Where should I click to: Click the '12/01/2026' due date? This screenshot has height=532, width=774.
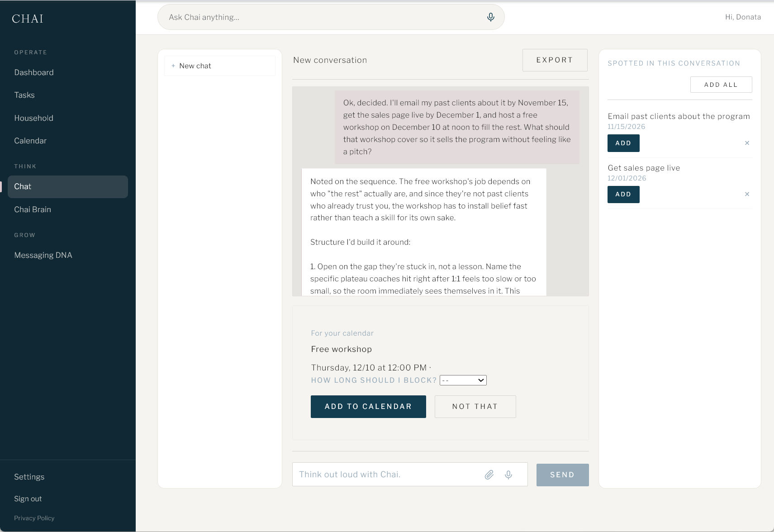tap(627, 178)
